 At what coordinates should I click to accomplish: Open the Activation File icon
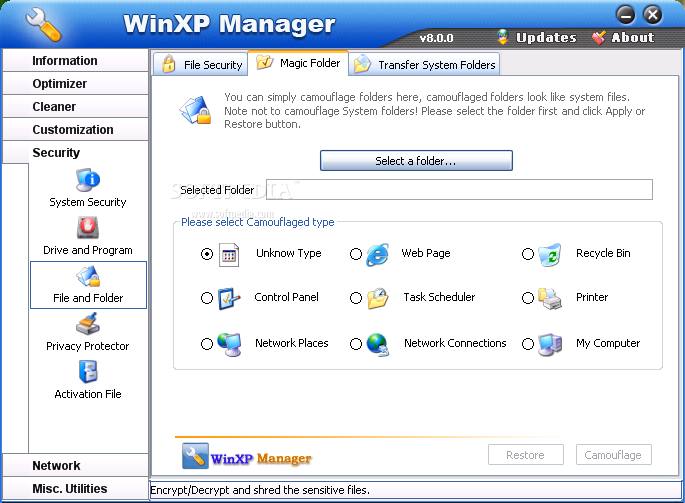pos(88,372)
